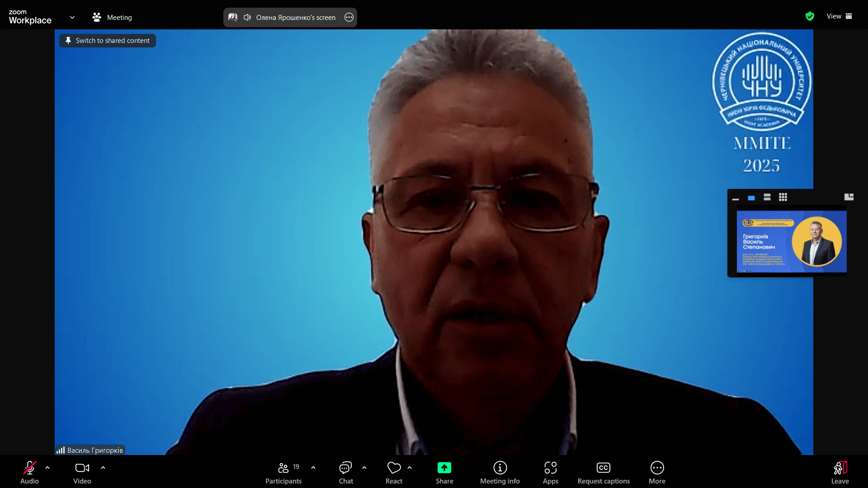Toggle the Video camera button
868x488 pixels.
[x=82, y=468]
